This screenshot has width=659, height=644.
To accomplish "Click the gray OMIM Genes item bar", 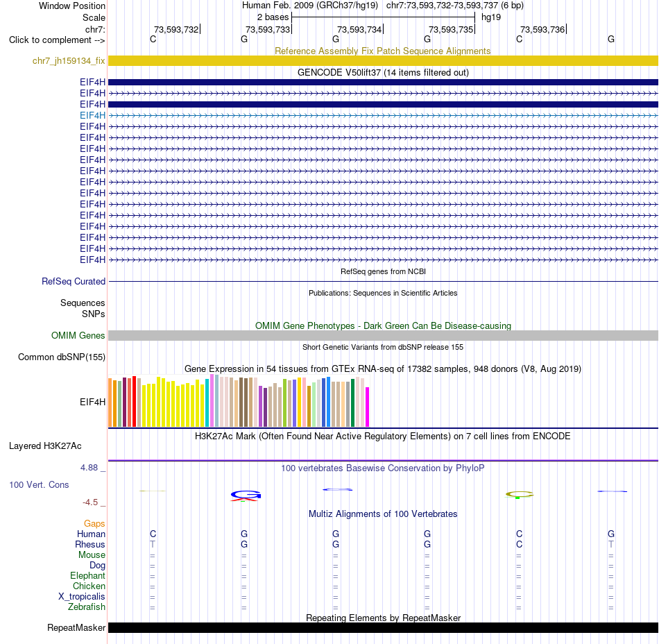I will pyautogui.click(x=383, y=335).
